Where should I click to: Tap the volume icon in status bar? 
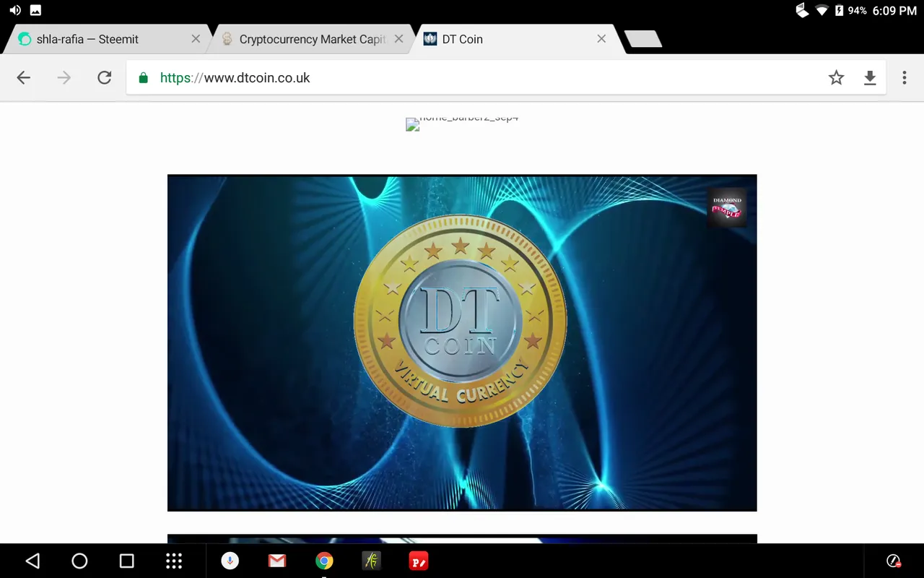(15, 10)
